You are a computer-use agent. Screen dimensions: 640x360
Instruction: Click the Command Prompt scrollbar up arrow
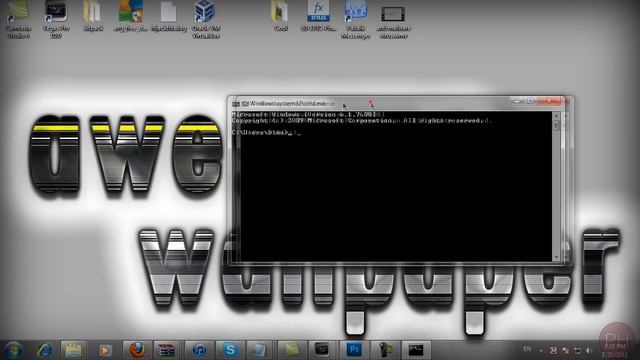[x=556, y=116]
